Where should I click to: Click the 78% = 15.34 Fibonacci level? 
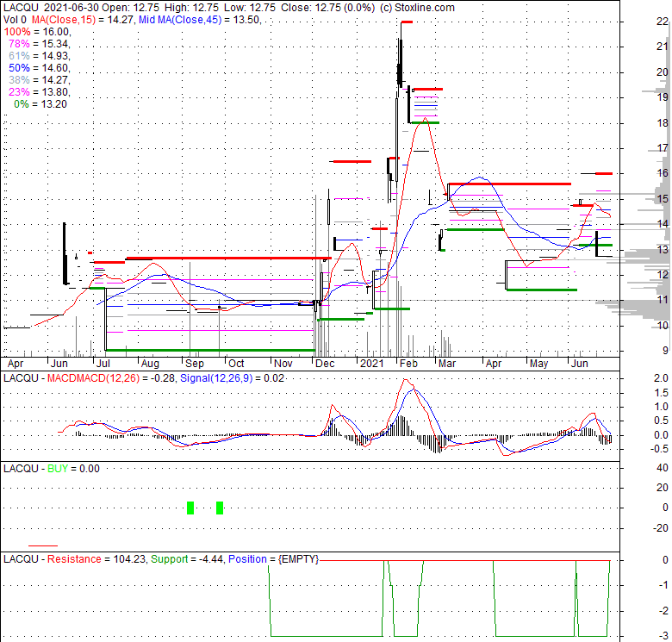pos(40,44)
